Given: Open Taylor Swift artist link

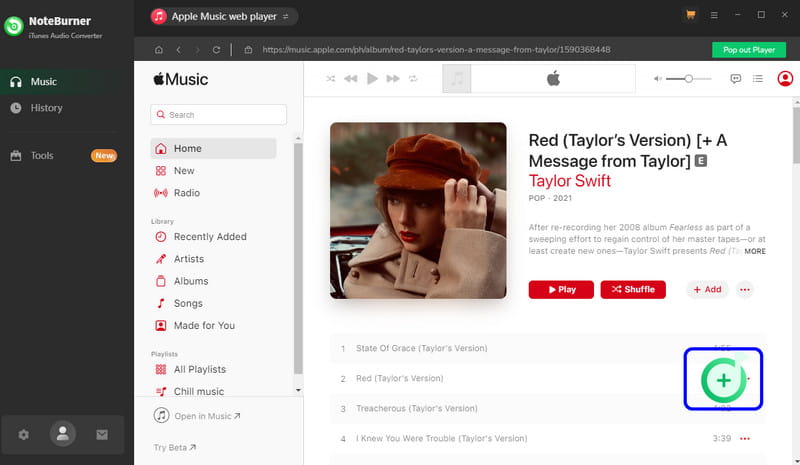Looking at the screenshot, I should (569, 181).
